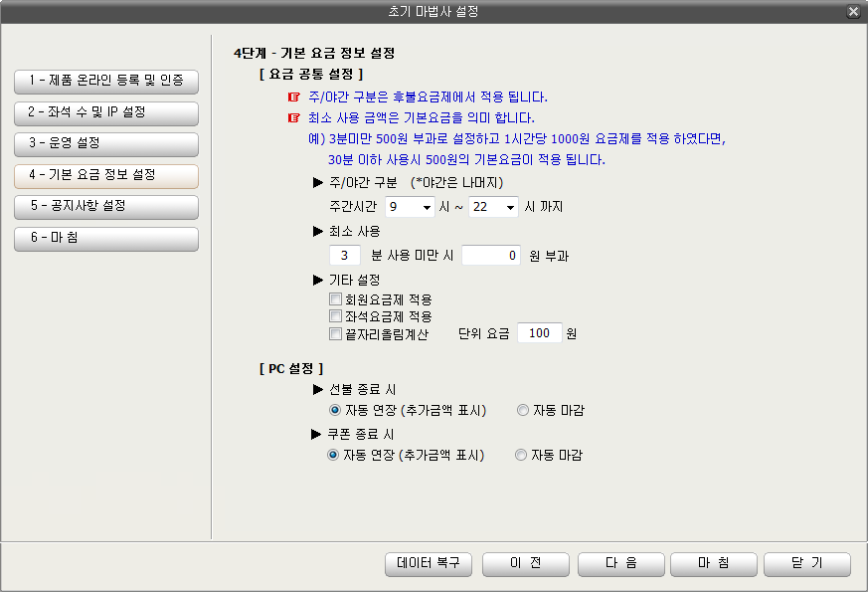Enable 좌석요금제 적용 checkbox
868x592 pixels.
click(335, 316)
